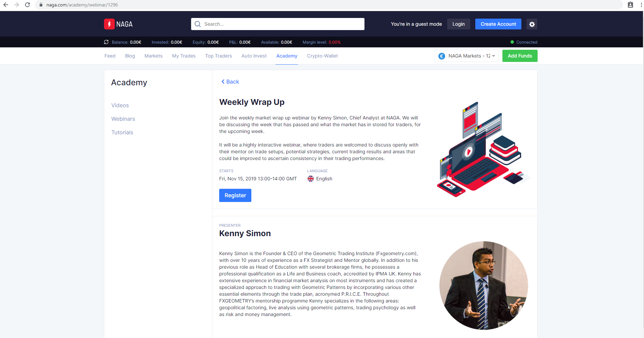Click the Connected status text
Screen dimensions: 644x338
coord(527,42)
